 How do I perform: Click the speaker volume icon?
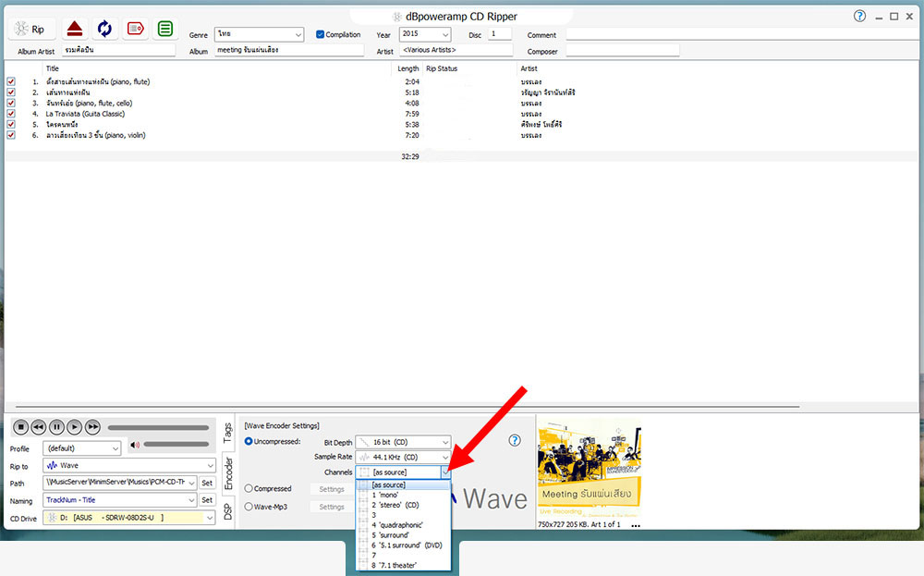pos(135,446)
